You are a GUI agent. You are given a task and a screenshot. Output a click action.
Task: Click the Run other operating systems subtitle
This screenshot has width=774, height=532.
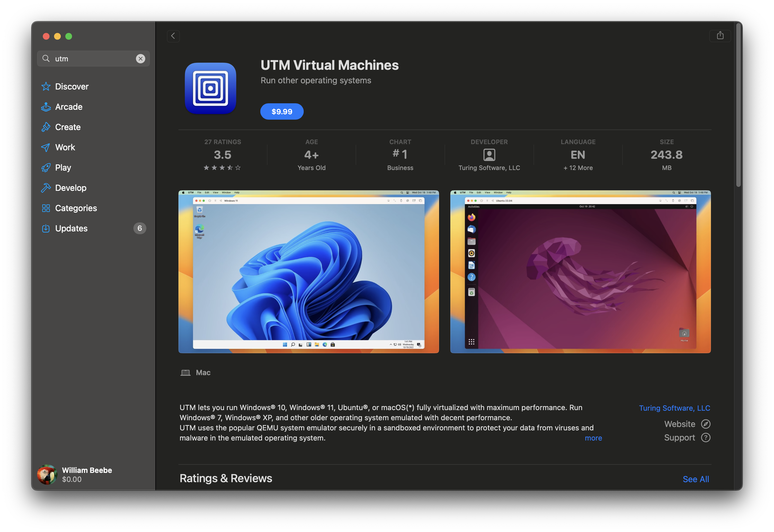[x=316, y=81]
